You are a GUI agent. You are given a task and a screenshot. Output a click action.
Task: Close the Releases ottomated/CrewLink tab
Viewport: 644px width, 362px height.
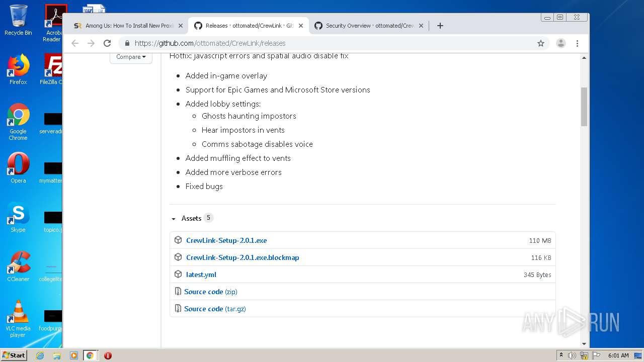click(x=301, y=26)
